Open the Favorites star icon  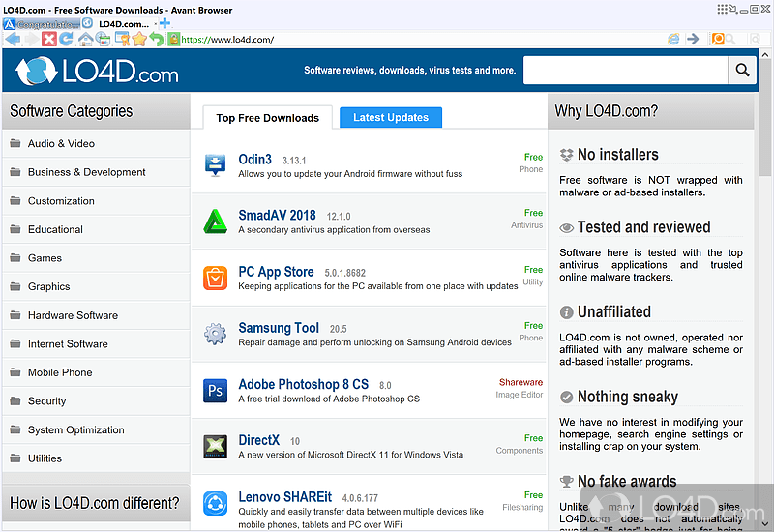pos(139,39)
